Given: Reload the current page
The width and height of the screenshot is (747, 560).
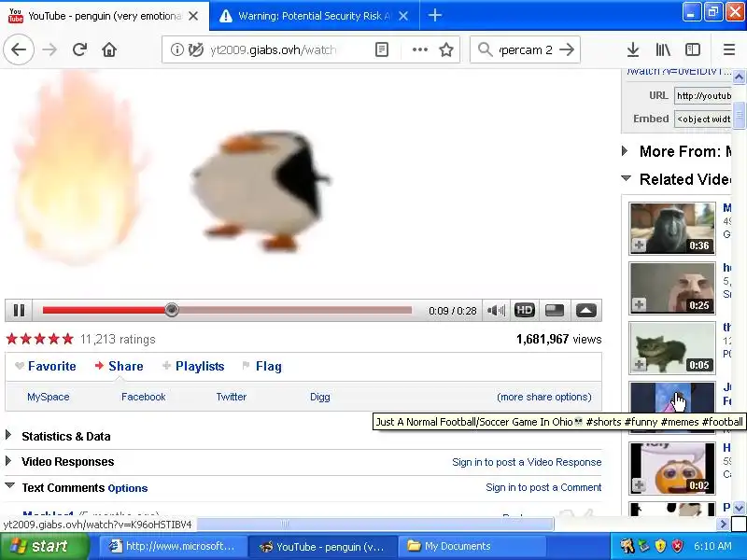Looking at the screenshot, I should tap(79, 49).
